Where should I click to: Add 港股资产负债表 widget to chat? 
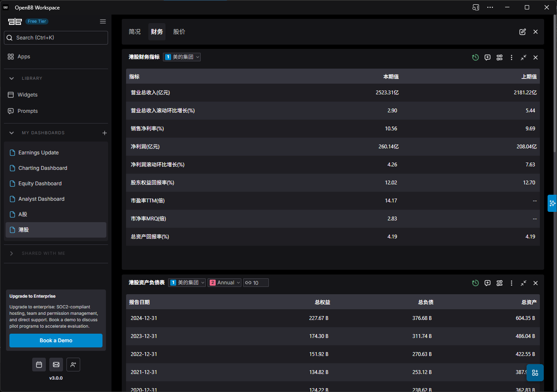(488, 283)
